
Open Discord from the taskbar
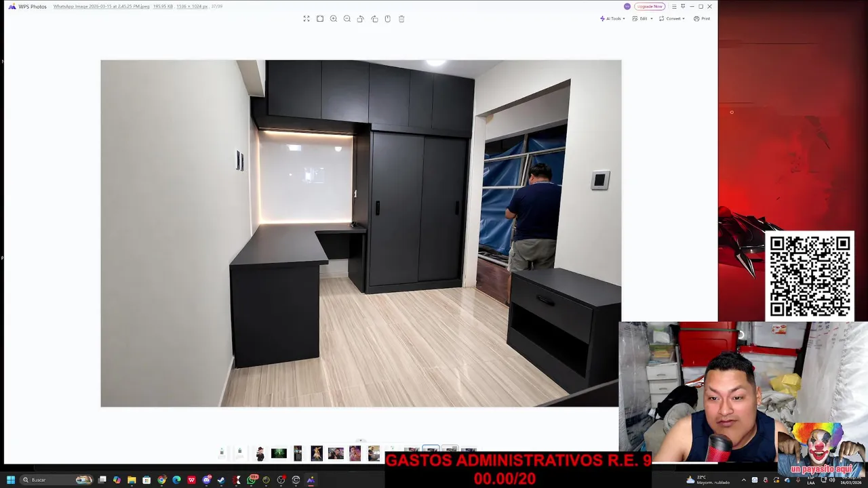(206, 480)
